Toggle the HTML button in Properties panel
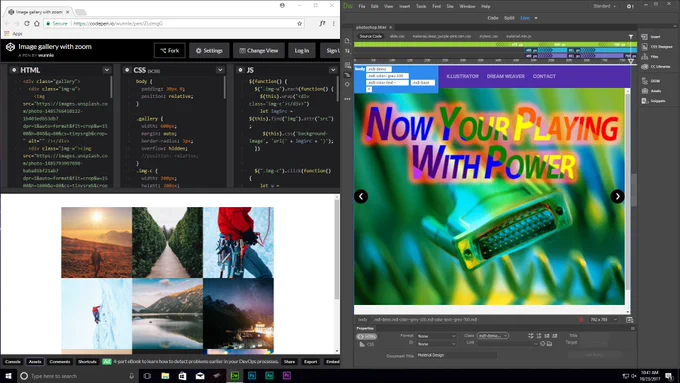Image resolution: width=680 pixels, height=383 pixels. click(x=367, y=336)
